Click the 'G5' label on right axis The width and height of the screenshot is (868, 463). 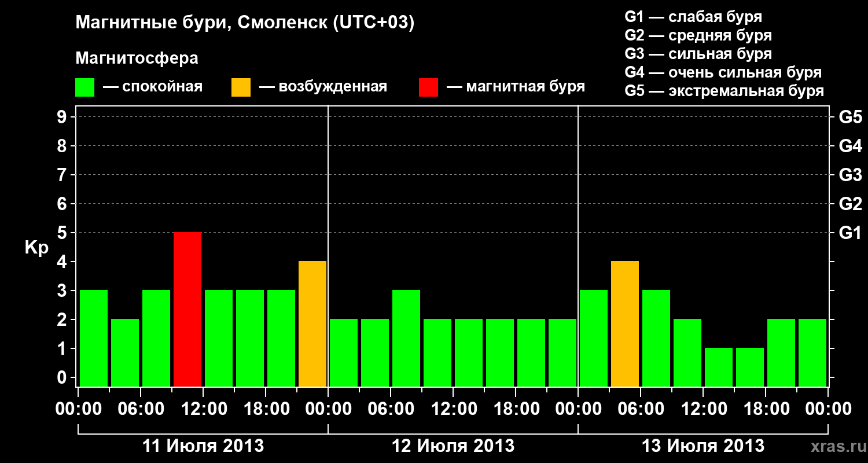click(x=850, y=117)
